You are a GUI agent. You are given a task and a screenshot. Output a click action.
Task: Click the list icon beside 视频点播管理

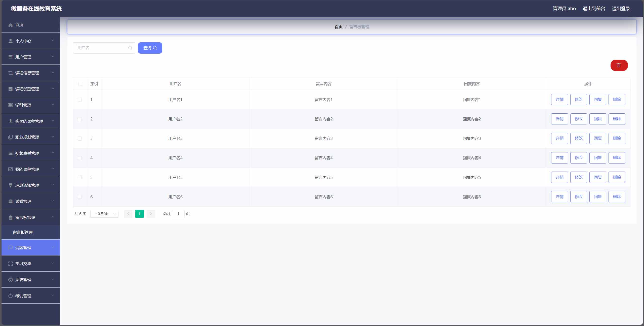[10, 153]
